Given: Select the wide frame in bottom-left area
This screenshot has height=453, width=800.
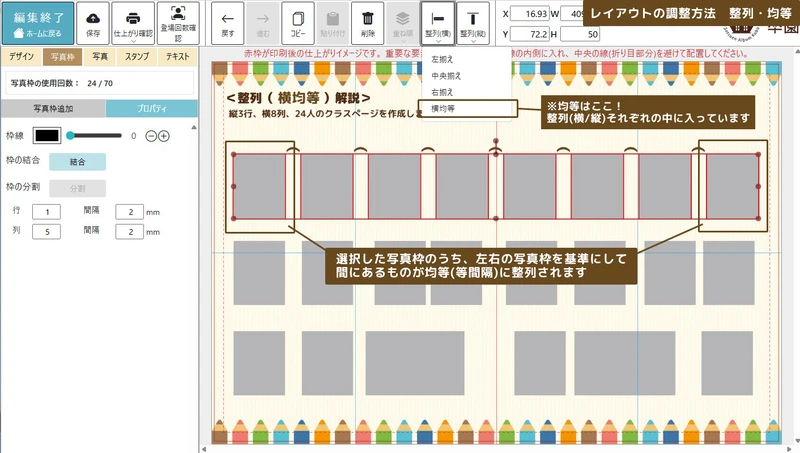Looking at the screenshot, I should pos(415,363).
